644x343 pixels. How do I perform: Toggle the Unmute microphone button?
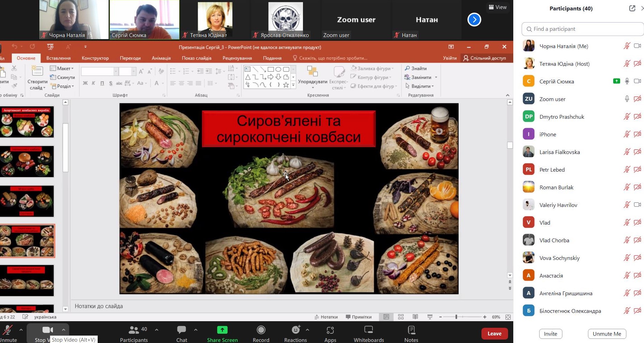[x=8, y=330]
